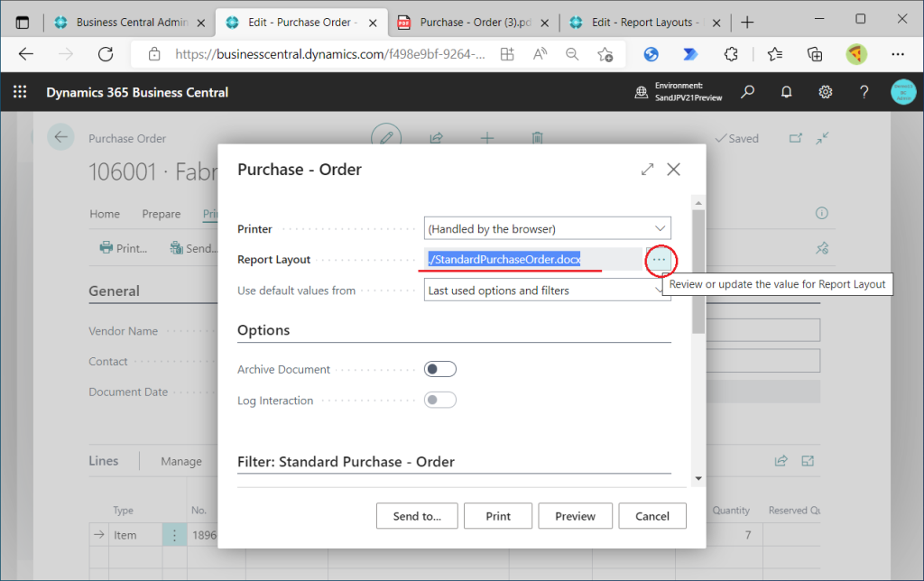Open the Printer dropdown
This screenshot has width=924, height=581.
[547, 228]
